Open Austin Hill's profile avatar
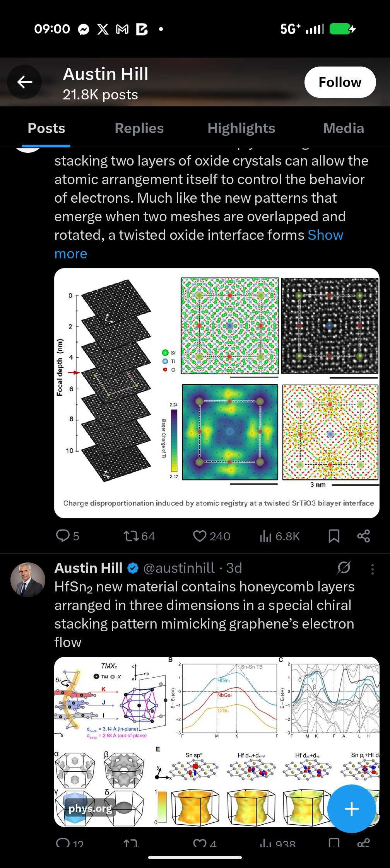The width and height of the screenshot is (390, 868). [x=27, y=579]
